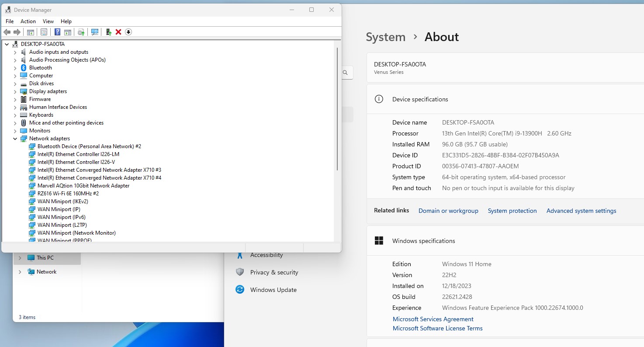Toggle the console tree pane toolbar icon
Image resolution: width=644 pixels, height=347 pixels.
pyautogui.click(x=31, y=32)
